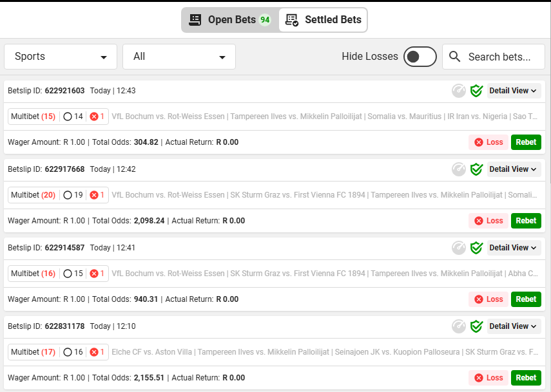Click the gauge icon for betslip 622914587
This screenshot has width=551, height=392.
coord(459,248)
